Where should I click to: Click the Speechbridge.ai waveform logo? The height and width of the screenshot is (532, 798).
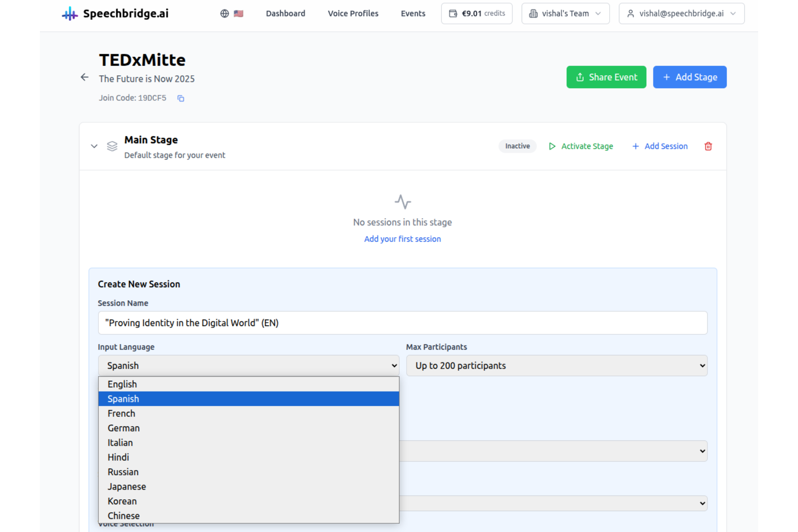pos(70,14)
